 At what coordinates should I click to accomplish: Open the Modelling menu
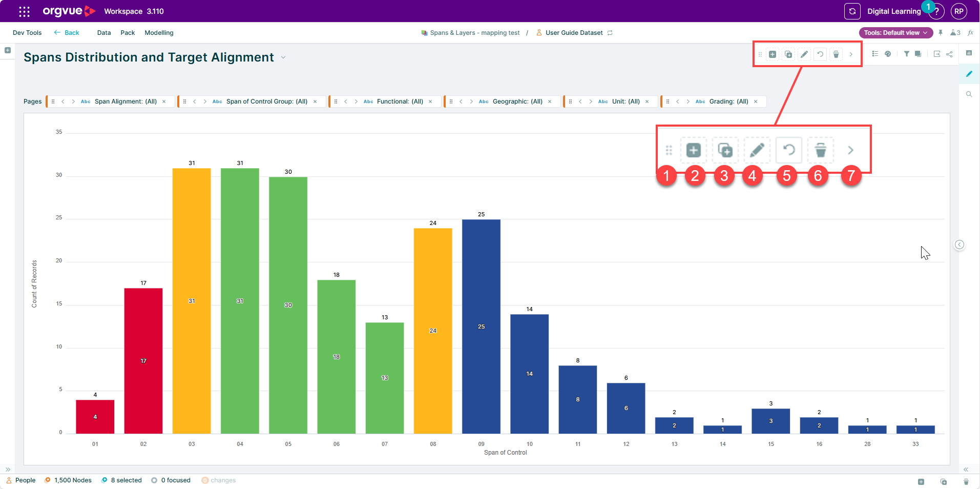click(x=159, y=33)
